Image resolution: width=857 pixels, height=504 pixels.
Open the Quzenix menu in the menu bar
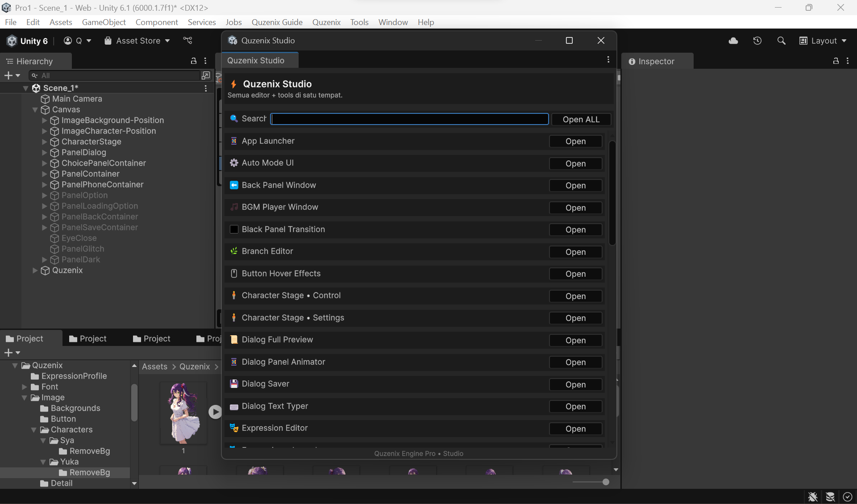pyautogui.click(x=326, y=22)
